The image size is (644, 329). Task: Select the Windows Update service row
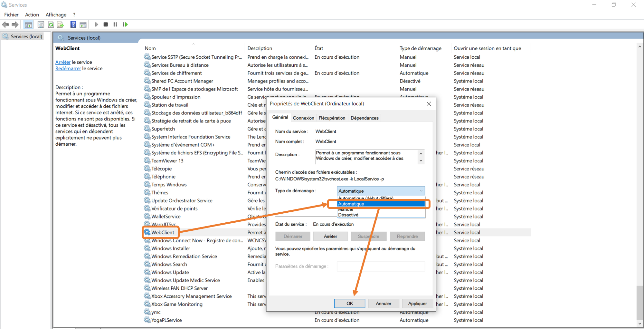[170, 272]
